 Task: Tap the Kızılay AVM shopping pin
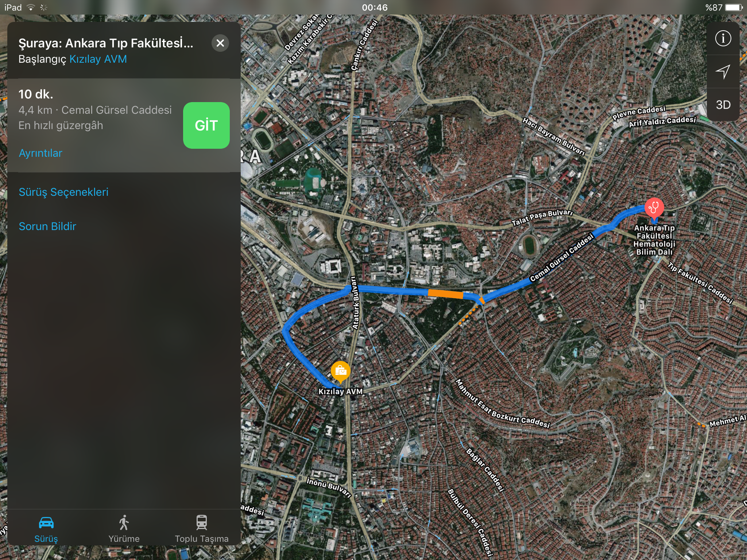point(340,372)
